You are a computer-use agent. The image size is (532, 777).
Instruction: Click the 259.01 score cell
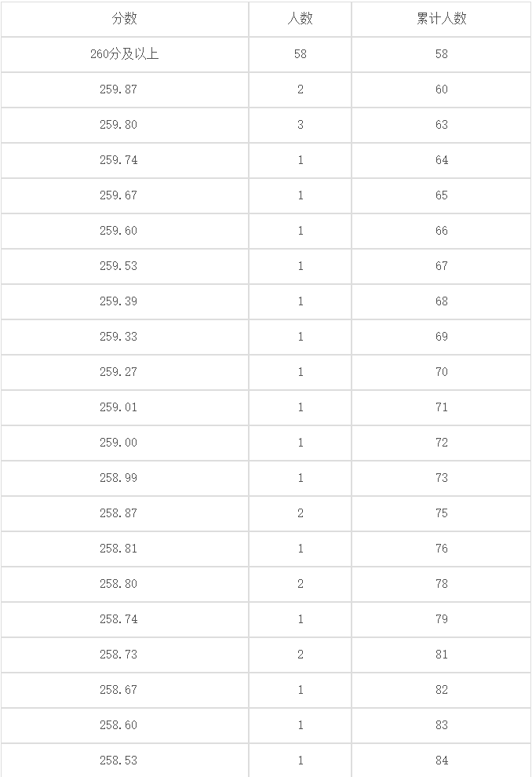point(125,407)
